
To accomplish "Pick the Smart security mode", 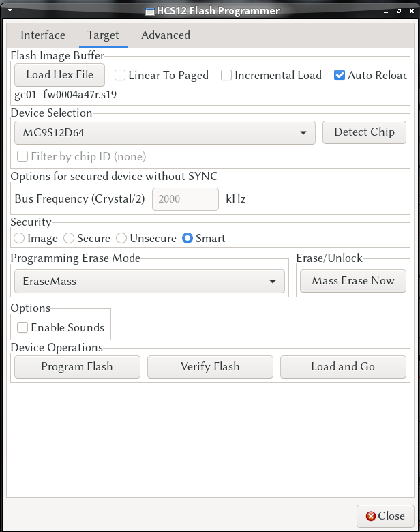I will 187,239.
